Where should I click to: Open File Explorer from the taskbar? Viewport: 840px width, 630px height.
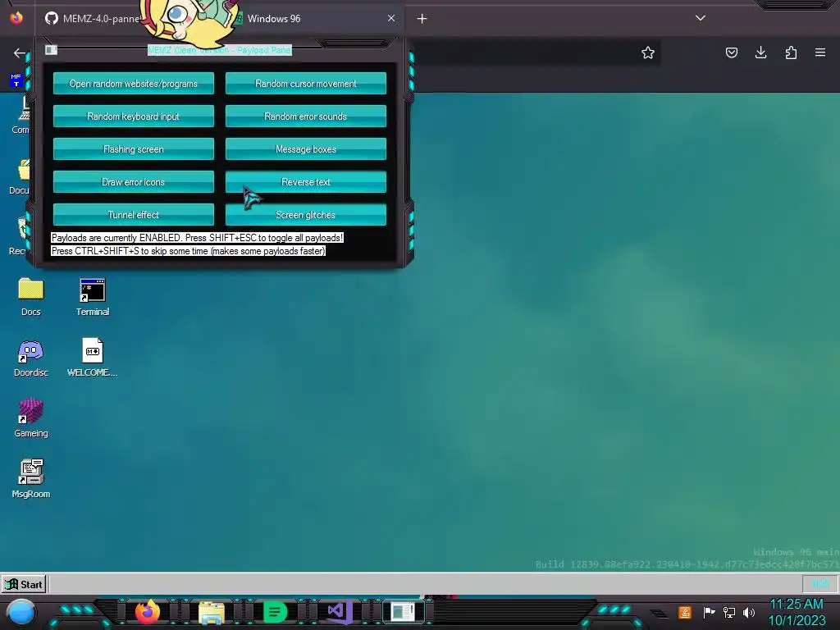point(211,612)
